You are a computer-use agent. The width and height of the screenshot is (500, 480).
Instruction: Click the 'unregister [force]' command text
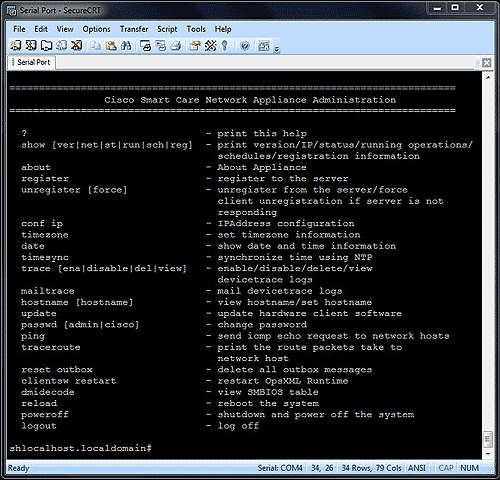pos(74,190)
